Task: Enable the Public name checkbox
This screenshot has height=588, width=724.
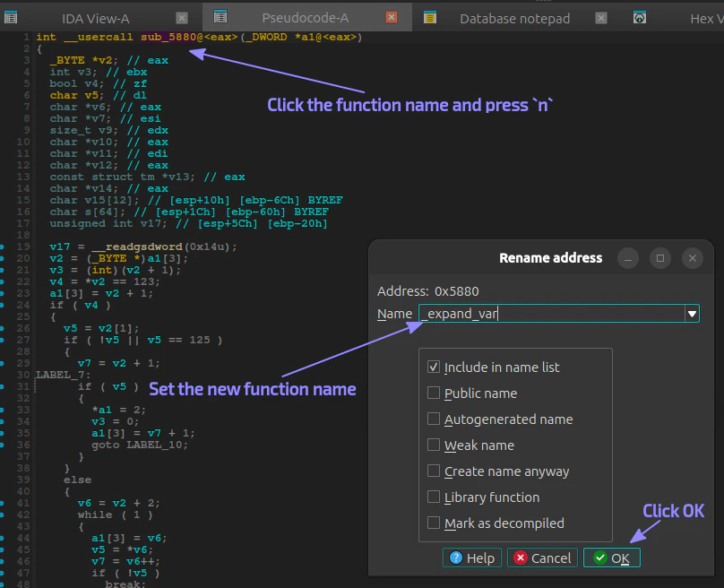Action: [x=433, y=393]
